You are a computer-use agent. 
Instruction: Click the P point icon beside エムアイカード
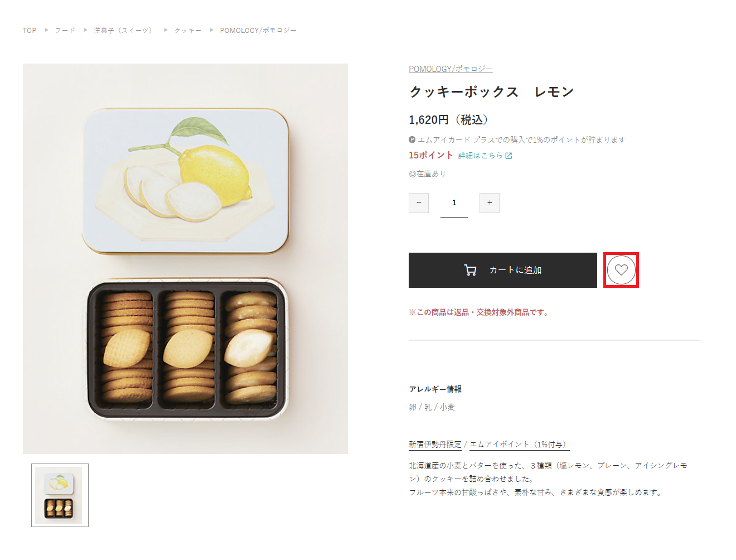tap(412, 140)
